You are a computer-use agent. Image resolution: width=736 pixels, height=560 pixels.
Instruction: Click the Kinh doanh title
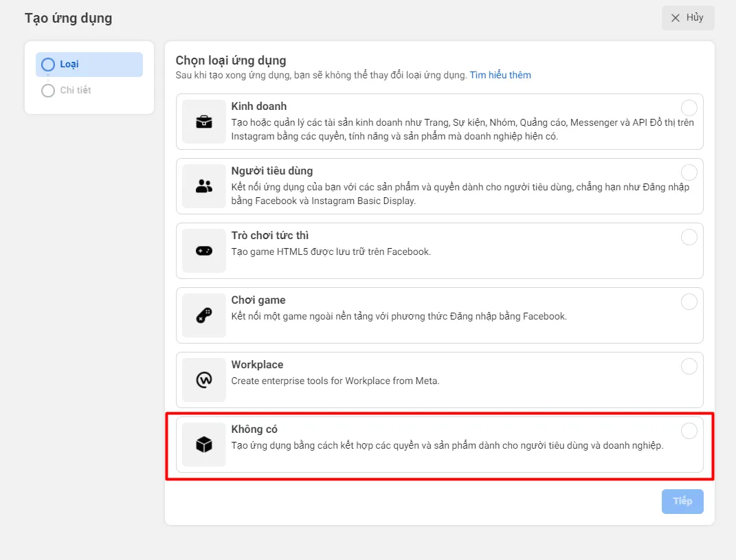point(258,106)
